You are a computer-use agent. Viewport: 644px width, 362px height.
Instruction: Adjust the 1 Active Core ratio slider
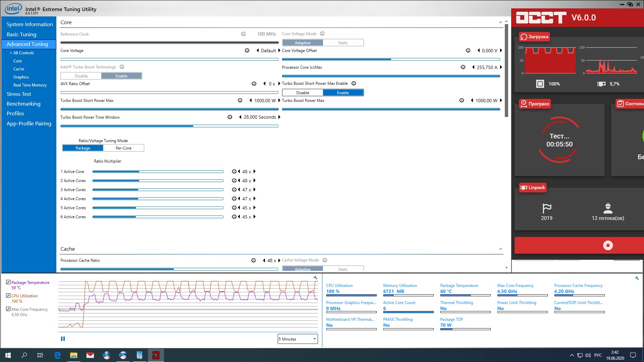(x=158, y=172)
